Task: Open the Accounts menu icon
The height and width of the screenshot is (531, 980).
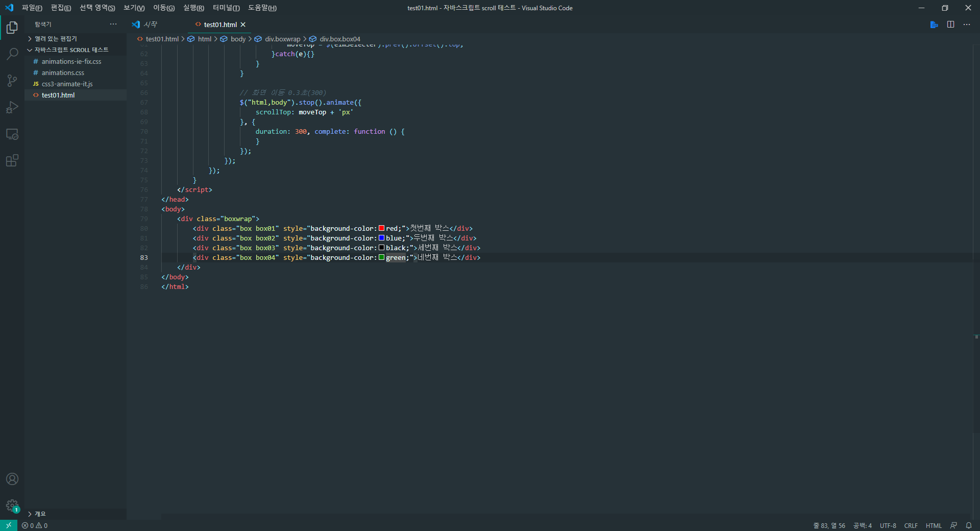Action: pos(12,479)
